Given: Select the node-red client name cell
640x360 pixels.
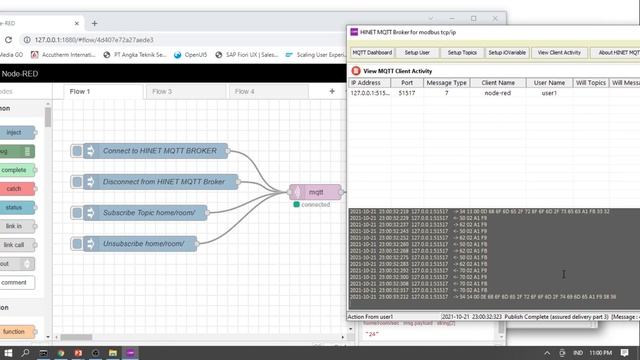Looking at the screenshot, I should [x=498, y=93].
